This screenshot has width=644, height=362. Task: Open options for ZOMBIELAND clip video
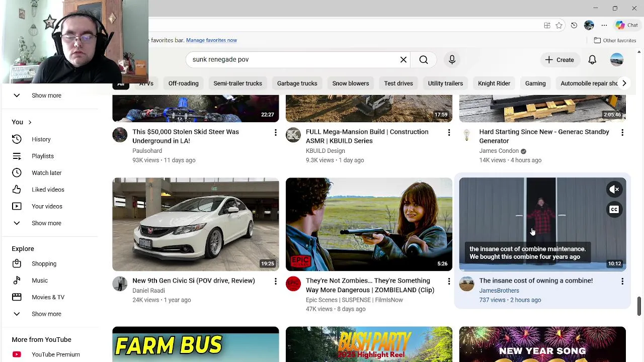pyautogui.click(x=449, y=282)
